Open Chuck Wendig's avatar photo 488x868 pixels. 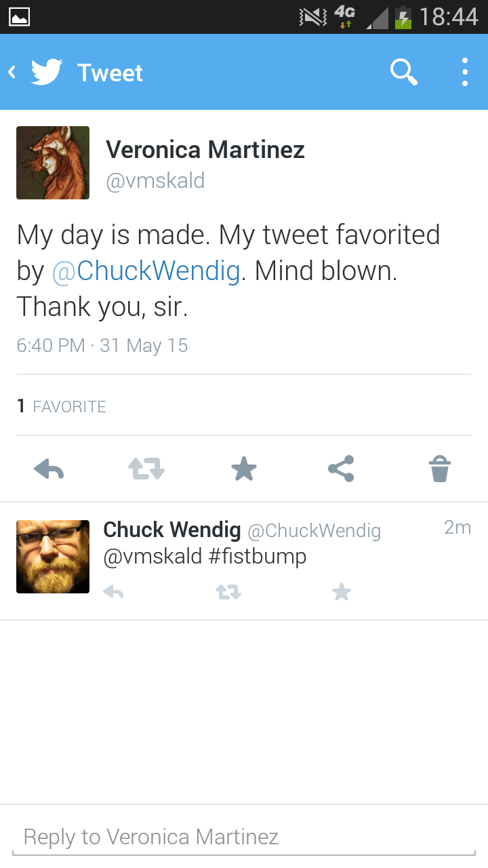pos(53,557)
